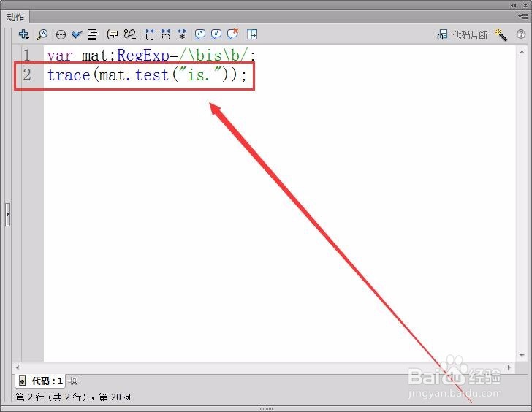Click the var keyword in line 1
Screen dimensions: 532x412
(x=60, y=56)
